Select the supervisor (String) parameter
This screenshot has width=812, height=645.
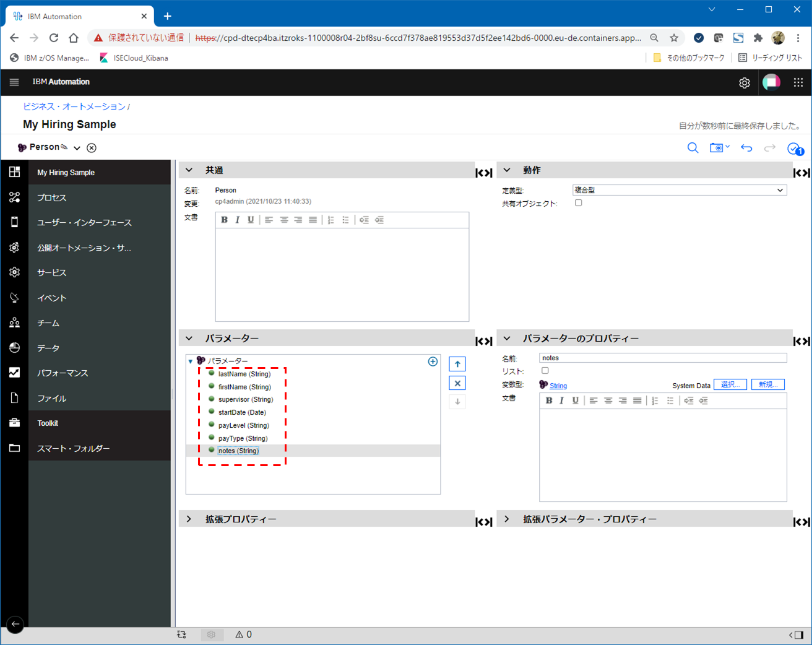point(246,399)
